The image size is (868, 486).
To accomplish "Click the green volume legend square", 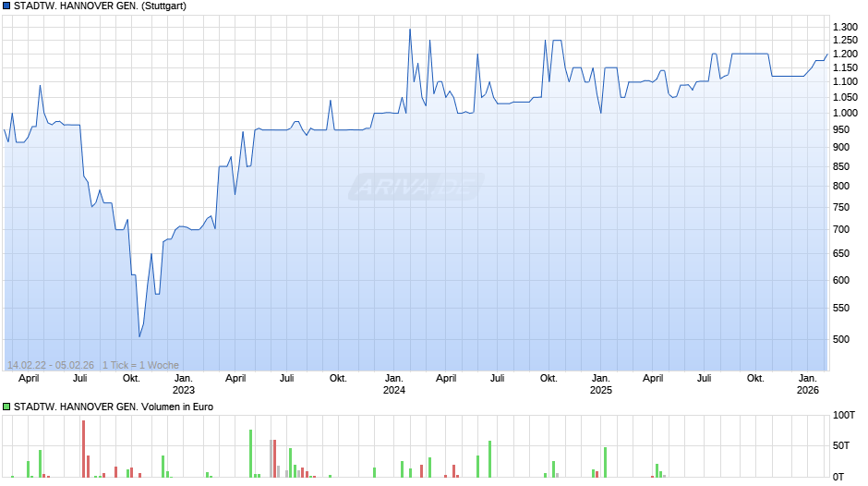I will [x=6, y=407].
